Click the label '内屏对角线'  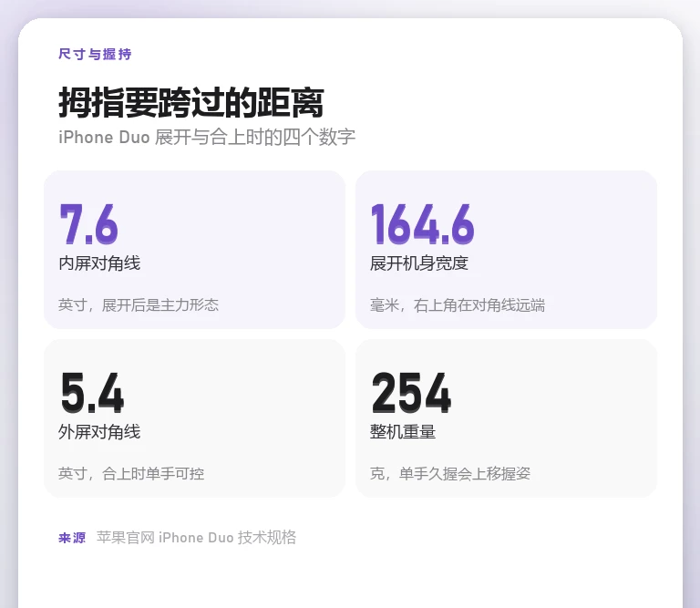[x=99, y=263]
